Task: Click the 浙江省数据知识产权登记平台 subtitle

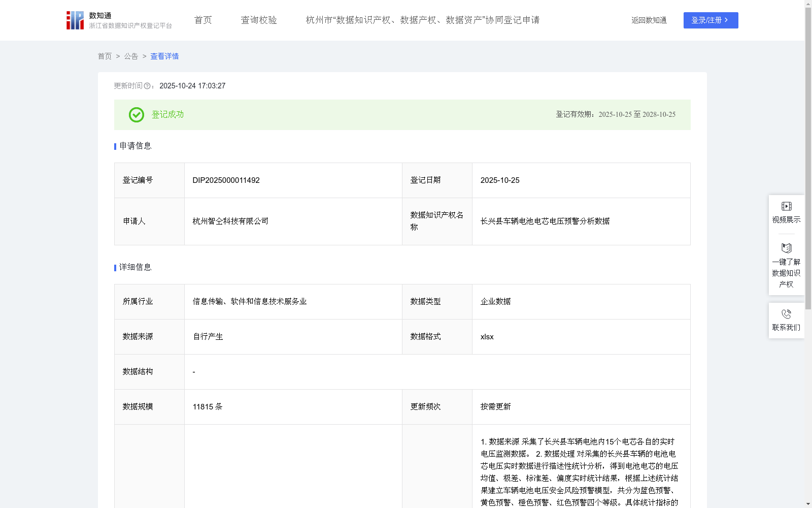Action: coord(130,26)
